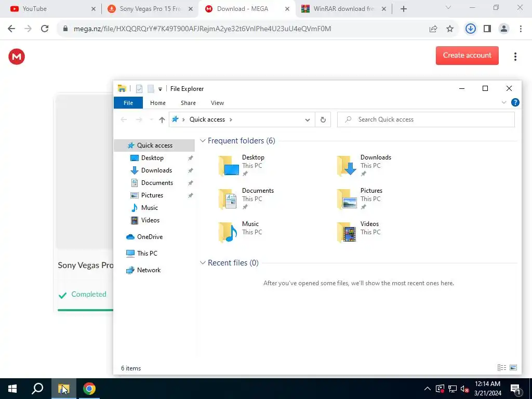Open Chrome three-dot settings menu
Image resolution: width=532 pixels, height=399 pixels.
pos(521,29)
